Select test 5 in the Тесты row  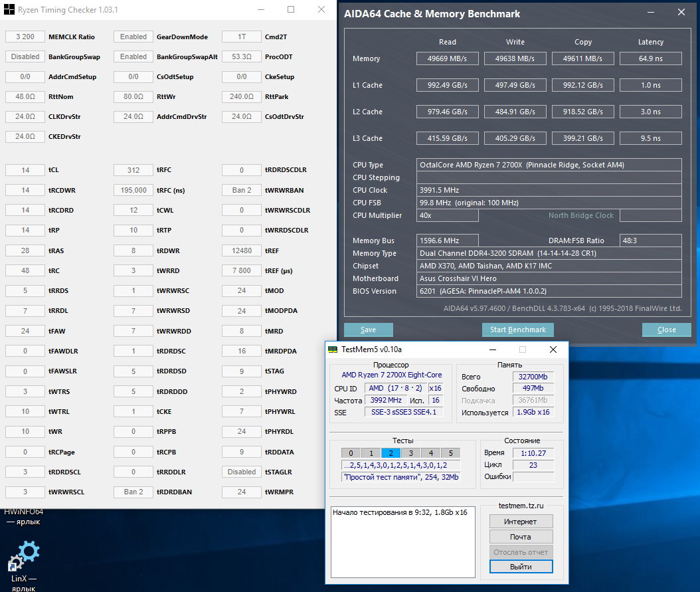(450, 453)
